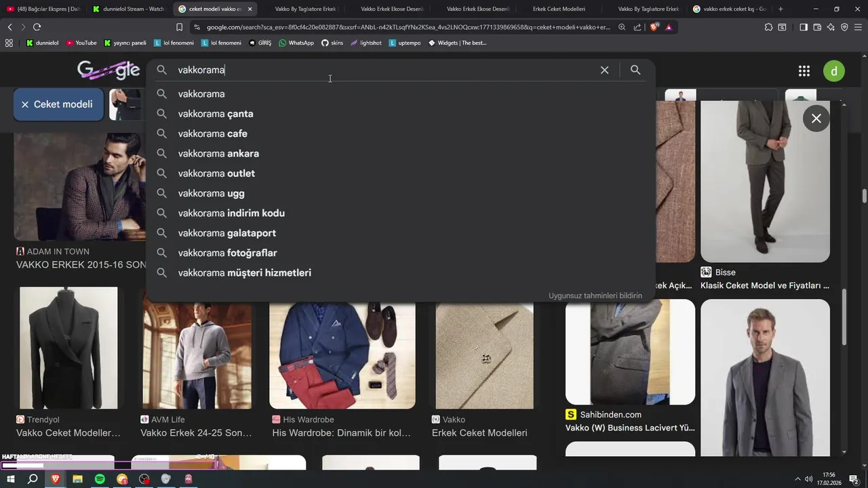Open the browser main menu hamburger
Viewport: 868px width, 488px height.
[x=858, y=27]
